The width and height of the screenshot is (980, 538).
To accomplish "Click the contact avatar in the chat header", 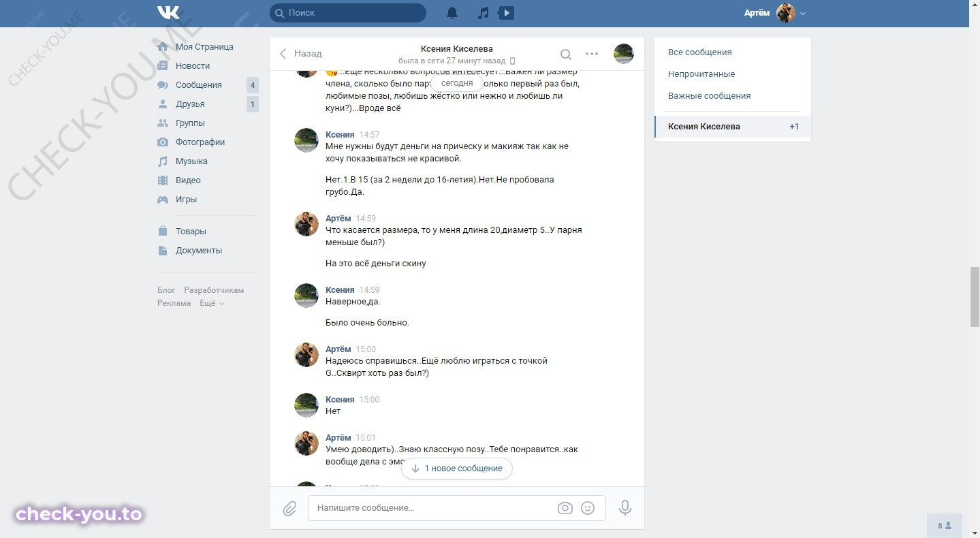I will coord(624,54).
